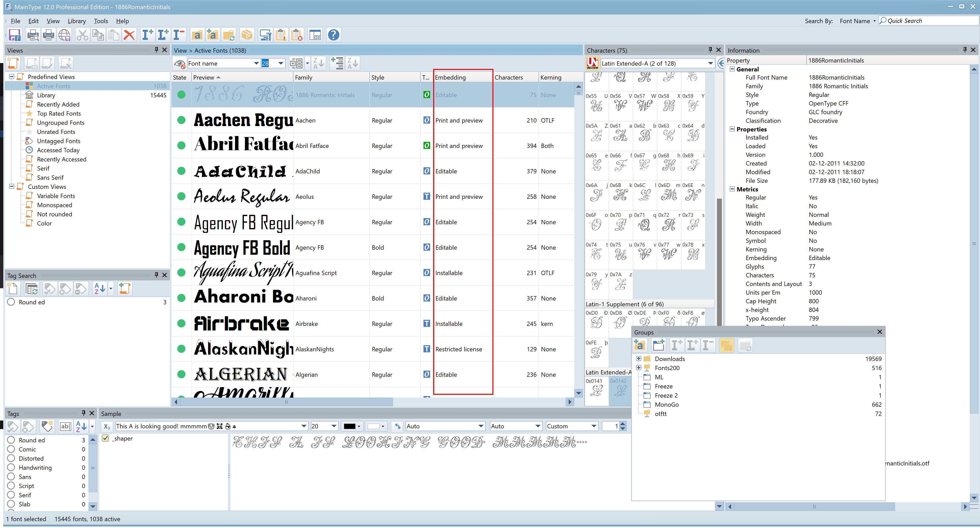Screen dimensions: 980x528
Task: Click the Uninstall font icon (I minus)
Action: [178, 35]
